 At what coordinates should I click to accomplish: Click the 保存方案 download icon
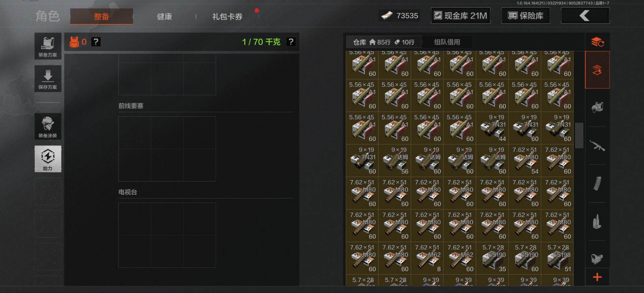[48, 79]
